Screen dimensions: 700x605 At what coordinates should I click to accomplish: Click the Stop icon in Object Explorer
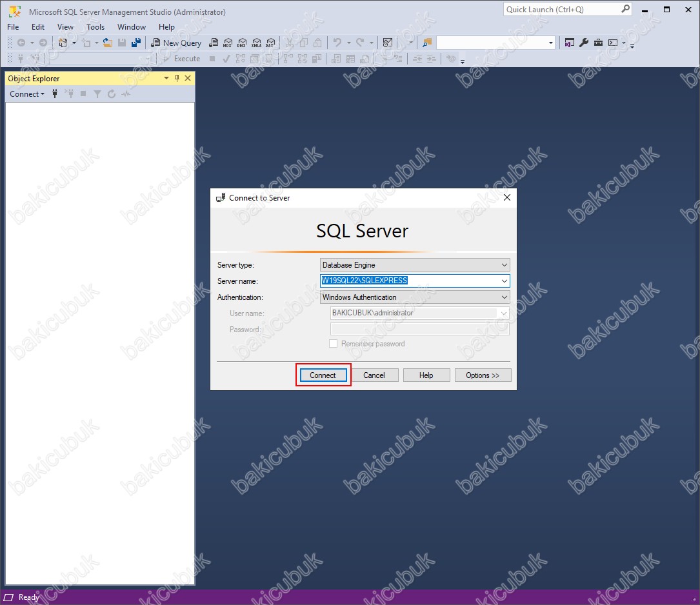pyautogui.click(x=83, y=94)
